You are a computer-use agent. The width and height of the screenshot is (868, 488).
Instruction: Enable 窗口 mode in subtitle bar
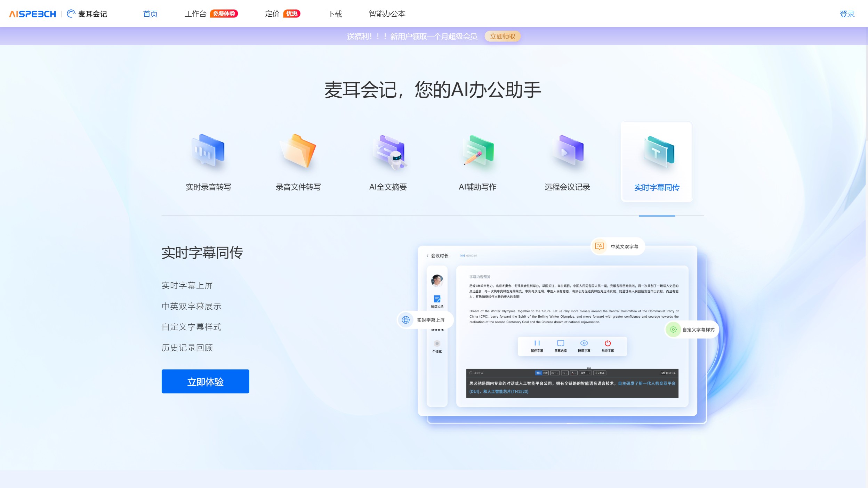pyautogui.click(x=539, y=373)
